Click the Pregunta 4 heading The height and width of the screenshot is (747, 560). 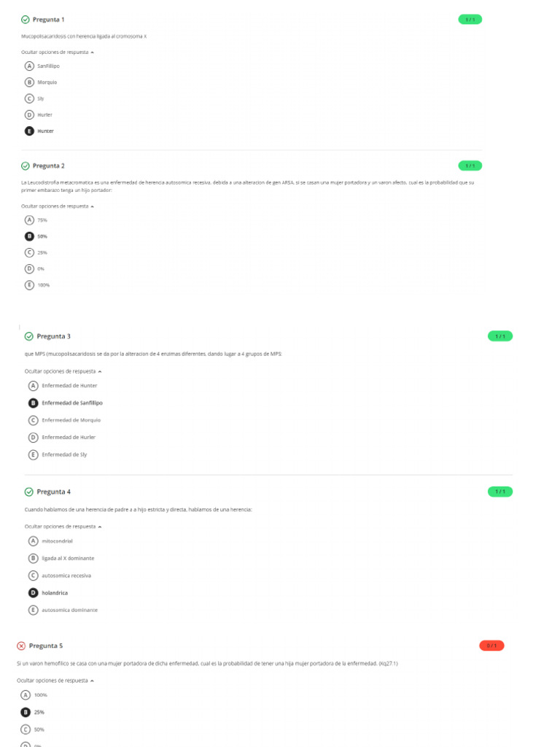point(54,492)
